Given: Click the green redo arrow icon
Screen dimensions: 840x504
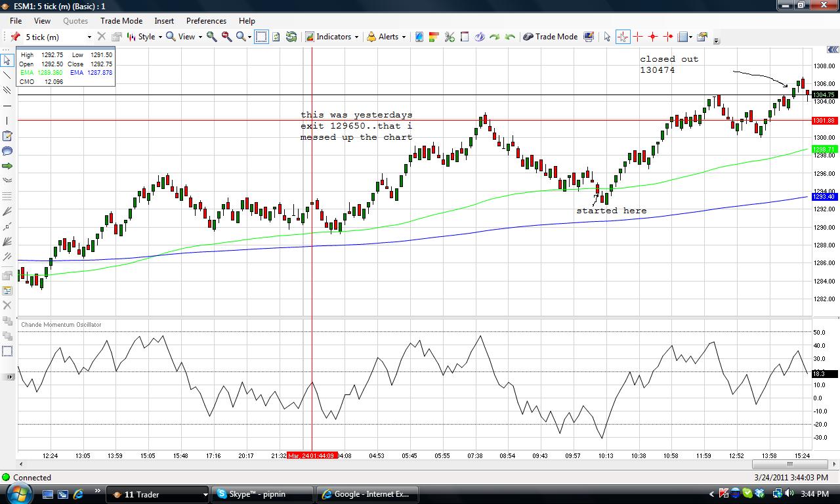Looking at the screenshot, I should 495,37.
